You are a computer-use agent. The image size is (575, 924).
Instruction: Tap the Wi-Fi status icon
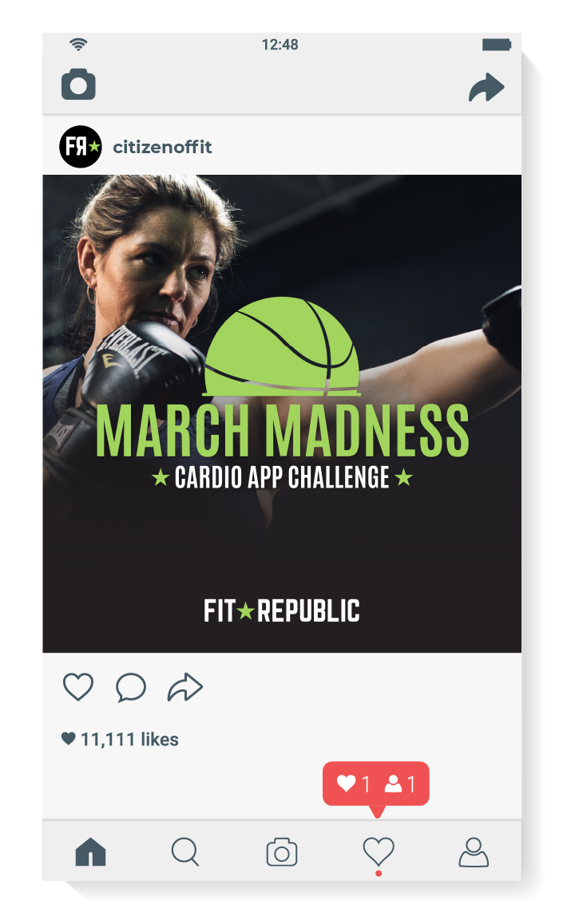[78, 44]
